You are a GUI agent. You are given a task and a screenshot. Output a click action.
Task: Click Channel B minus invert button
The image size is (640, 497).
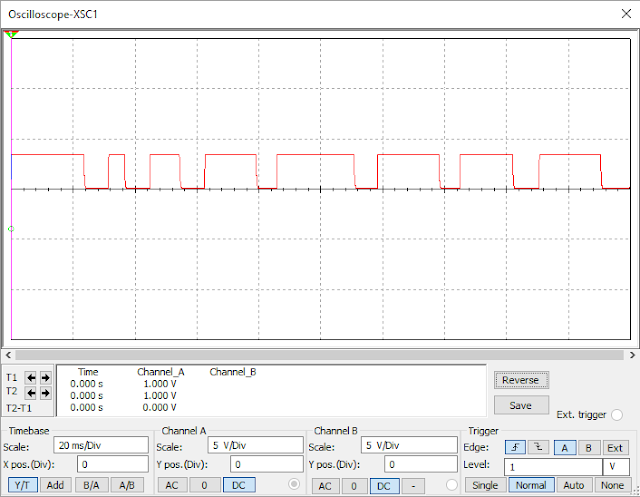coord(413,486)
